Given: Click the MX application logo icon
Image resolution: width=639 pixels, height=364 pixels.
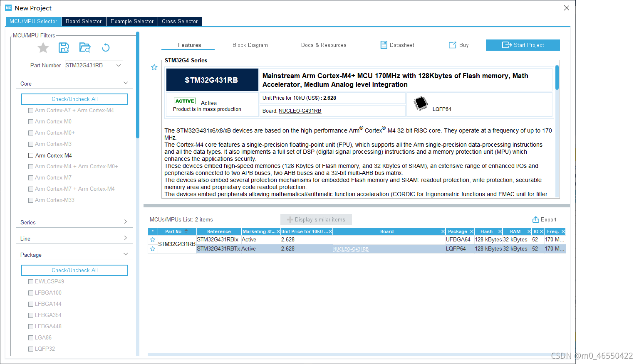Looking at the screenshot, I should 8,8.
